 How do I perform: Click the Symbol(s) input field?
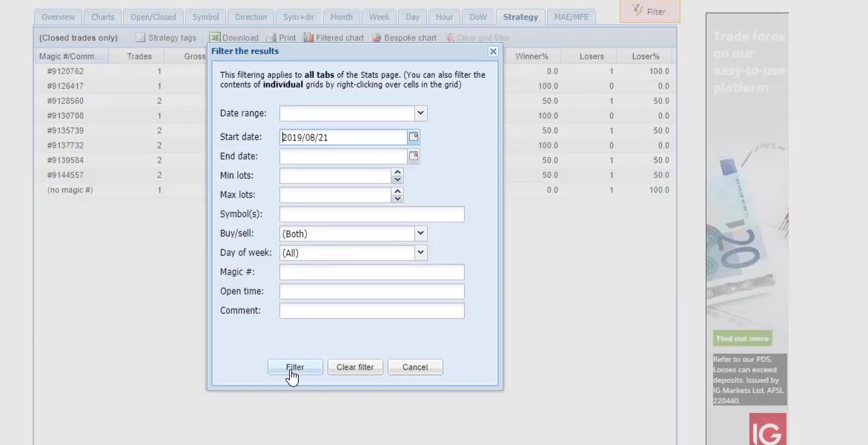tap(371, 214)
